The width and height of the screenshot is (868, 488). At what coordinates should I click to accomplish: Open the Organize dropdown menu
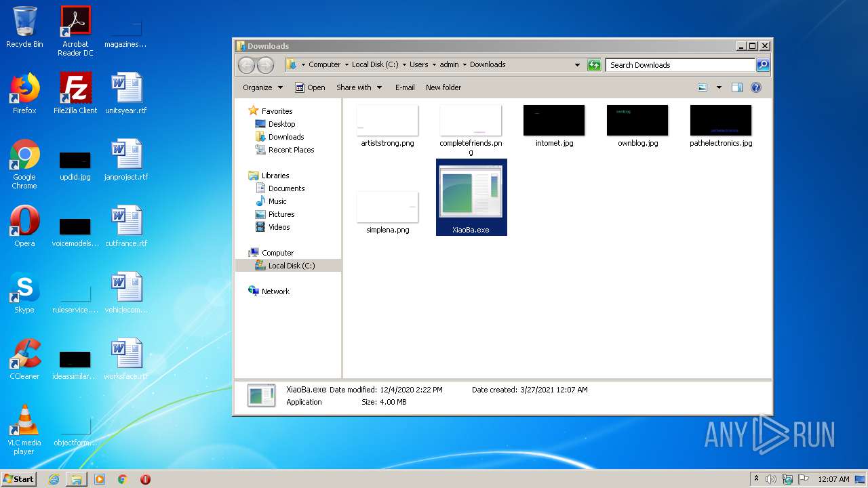tap(262, 87)
